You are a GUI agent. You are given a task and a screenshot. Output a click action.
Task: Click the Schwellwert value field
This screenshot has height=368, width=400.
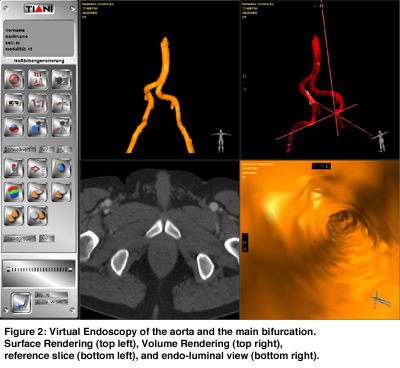[x=46, y=149]
